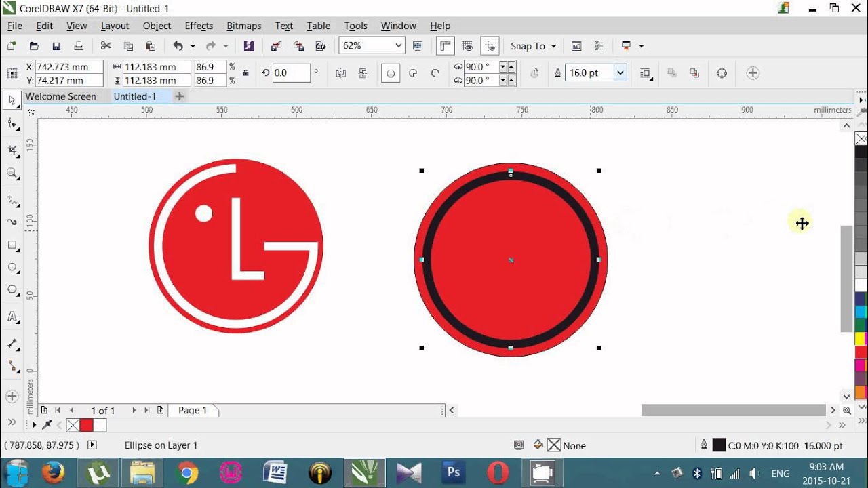
Task: Cut selection with scissors icon
Action: point(106,46)
